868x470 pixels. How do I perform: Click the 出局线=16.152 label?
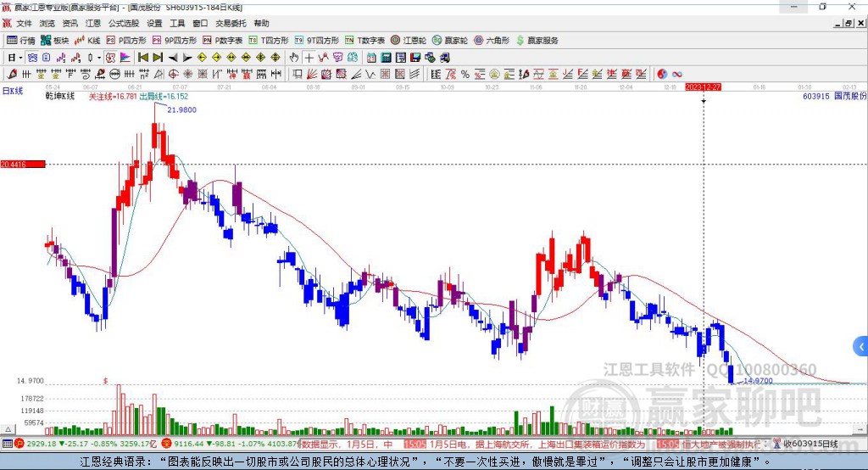[x=164, y=97]
